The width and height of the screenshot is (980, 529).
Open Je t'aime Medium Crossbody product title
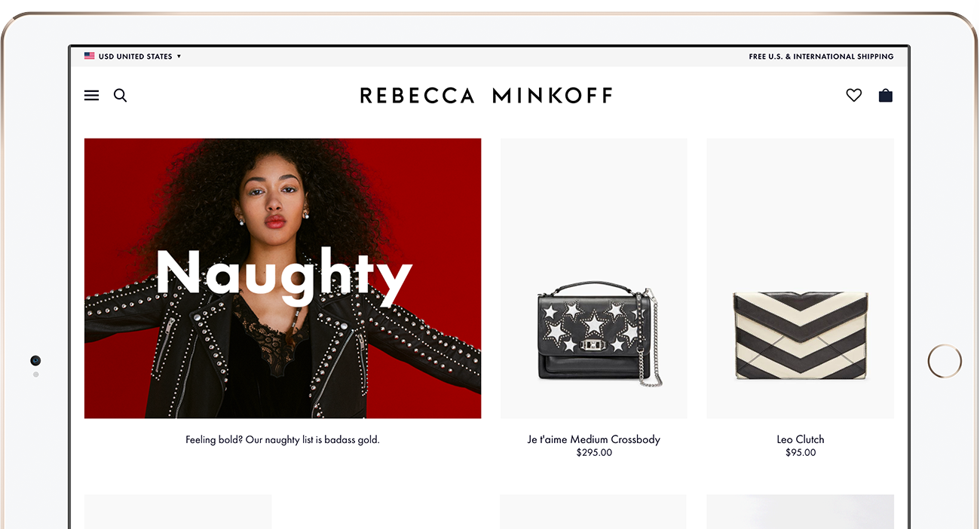pos(594,439)
